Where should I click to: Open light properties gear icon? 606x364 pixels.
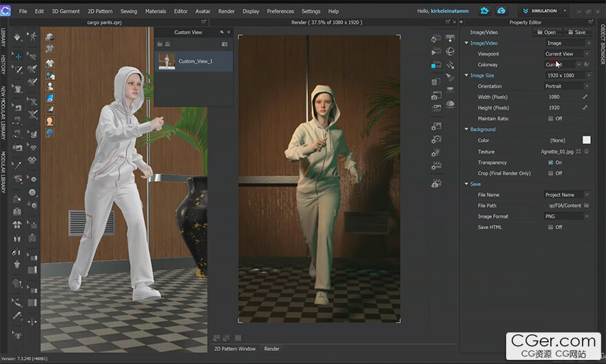coord(437,153)
